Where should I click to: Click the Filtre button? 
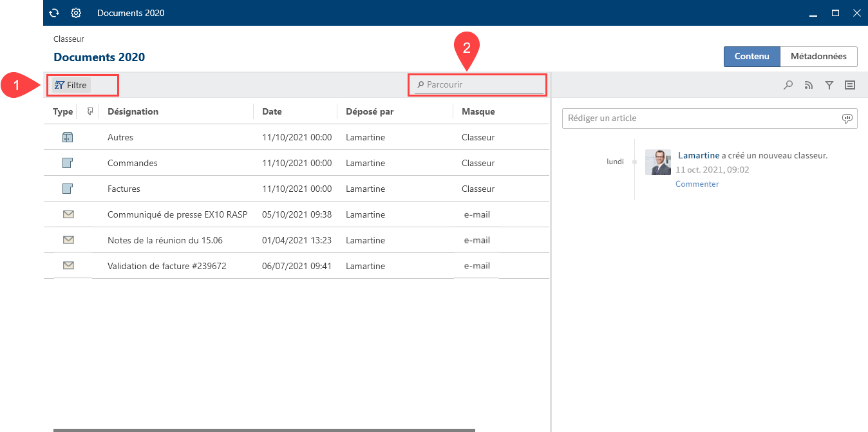[71, 85]
